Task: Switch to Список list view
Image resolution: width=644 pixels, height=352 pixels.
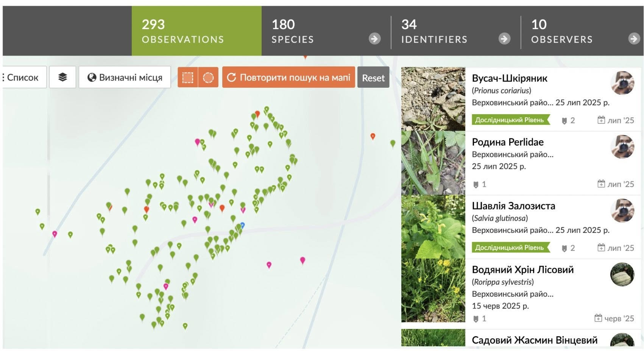Action: [23, 77]
